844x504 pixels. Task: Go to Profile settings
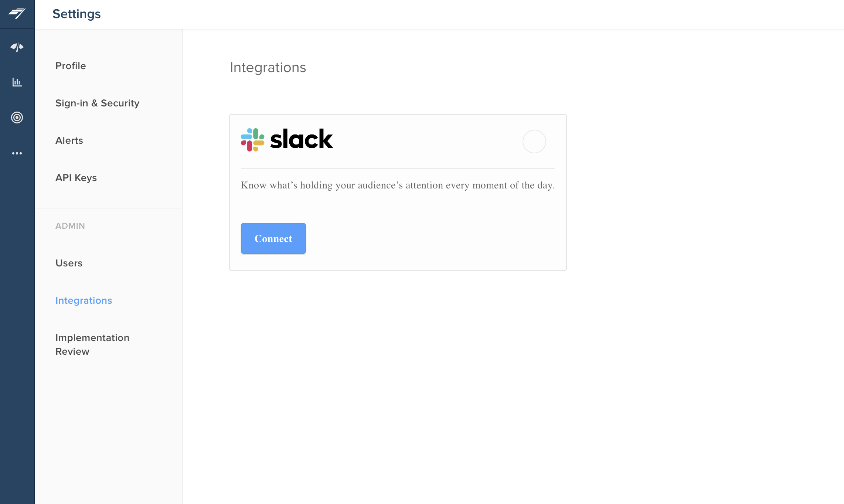point(71,66)
